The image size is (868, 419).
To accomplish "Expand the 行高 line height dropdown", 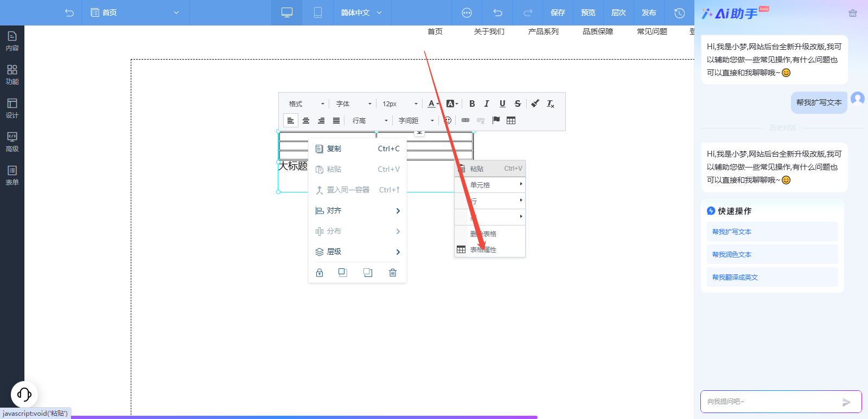I will (370, 120).
